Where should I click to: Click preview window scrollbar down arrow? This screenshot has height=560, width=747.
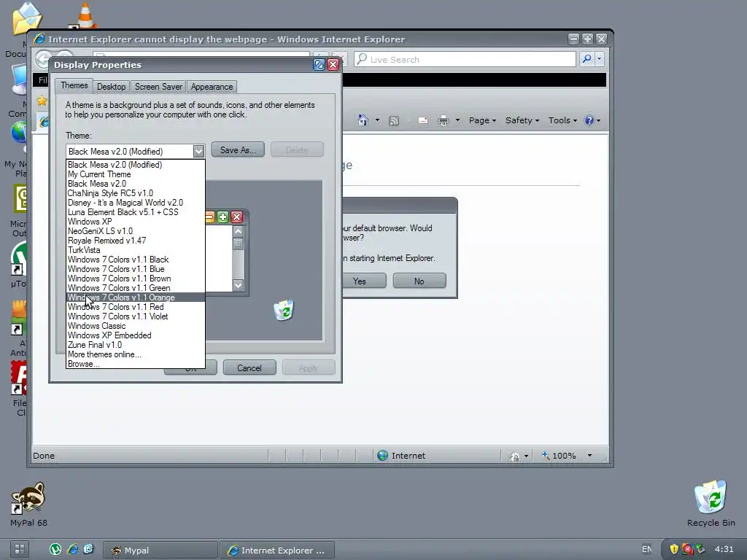pyautogui.click(x=239, y=285)
